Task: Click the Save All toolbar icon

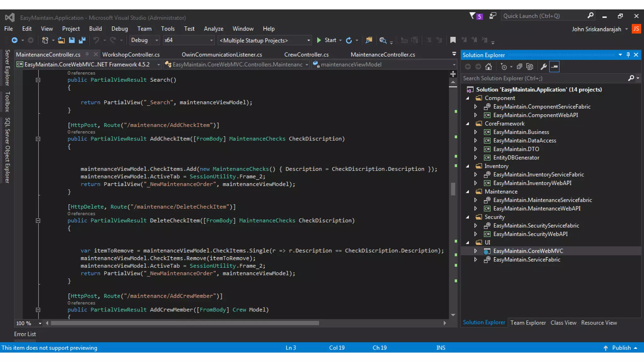Action: tap(82, 40)
